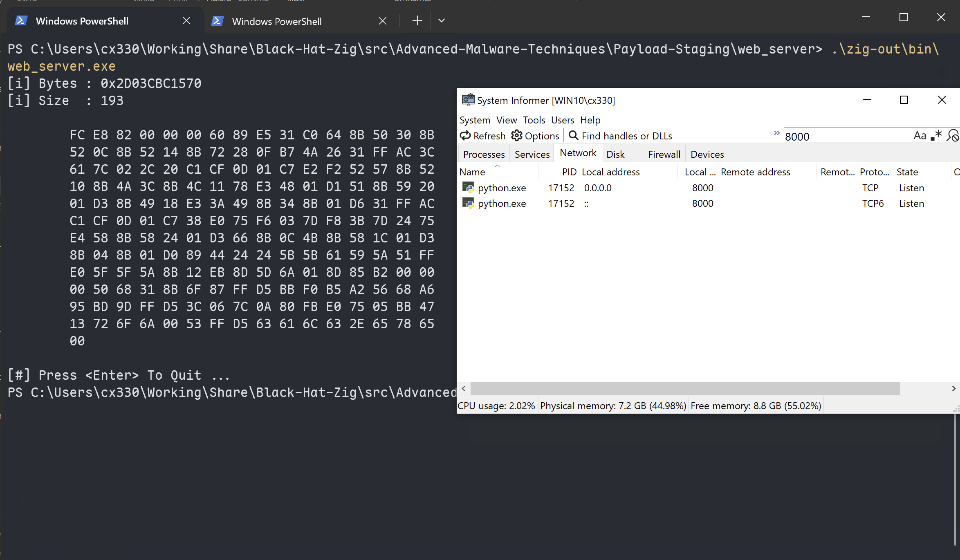Click web_server.exe text in terminal command
960x560 pixels.
pos(62,66)
